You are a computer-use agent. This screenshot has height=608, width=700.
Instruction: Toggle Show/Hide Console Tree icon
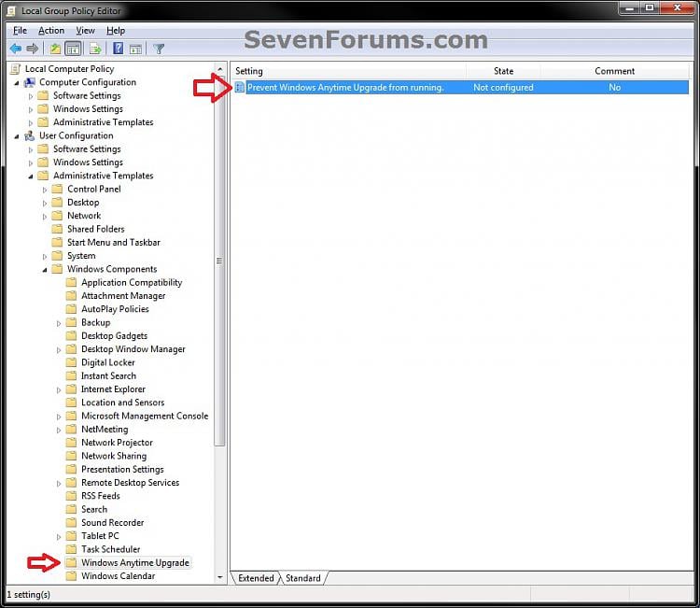[x=73, y=49]
